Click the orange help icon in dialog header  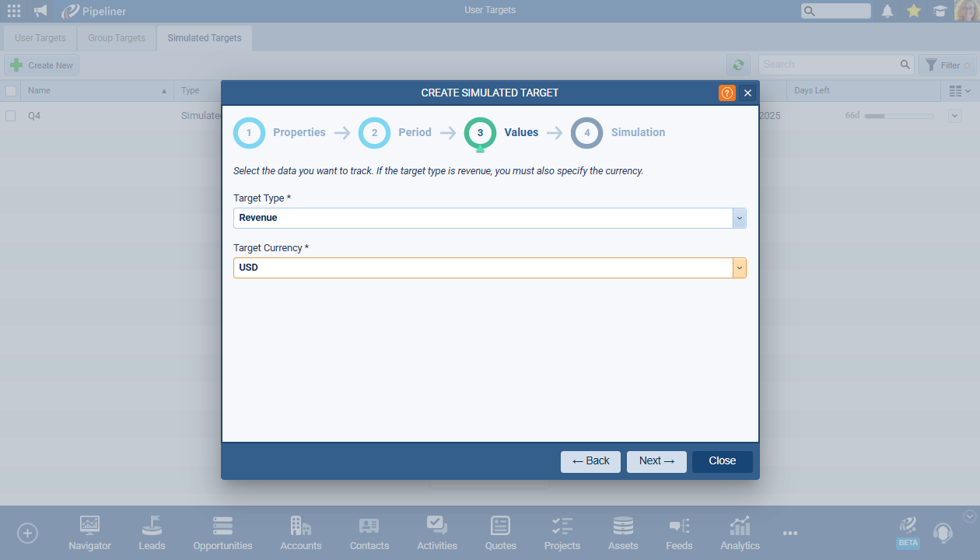click(726, 93)
